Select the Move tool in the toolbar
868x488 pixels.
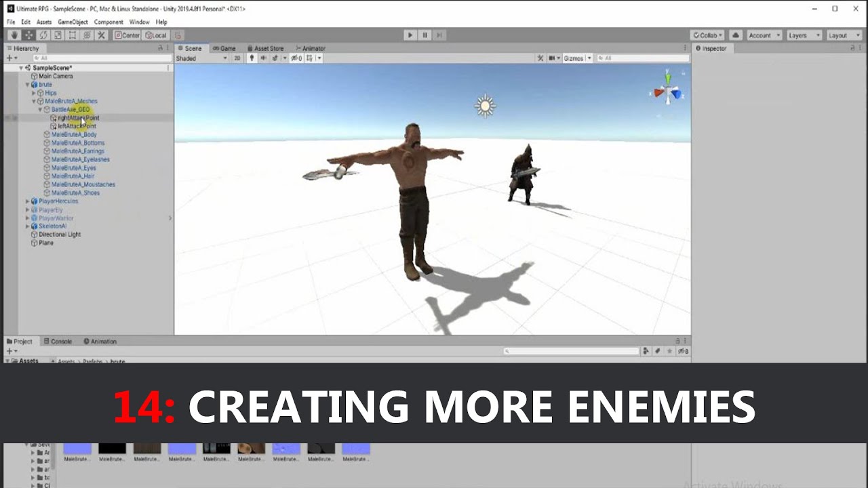[29, 35]
